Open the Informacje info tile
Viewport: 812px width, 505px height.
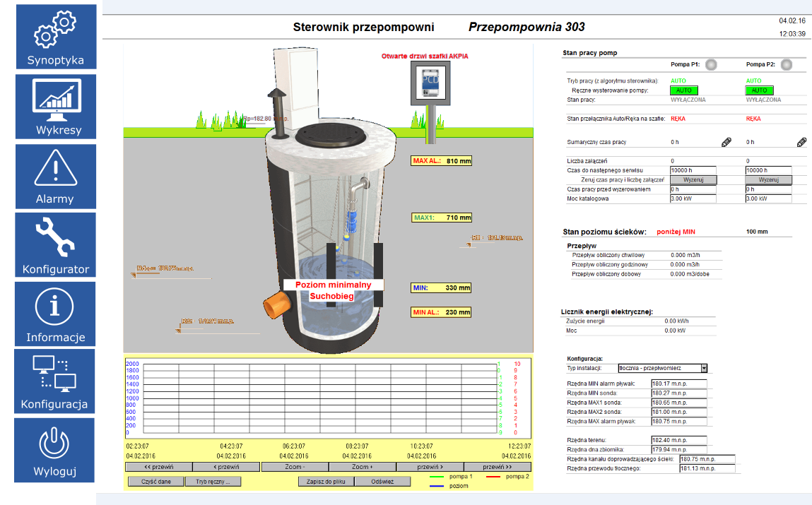tap(55, 314)
